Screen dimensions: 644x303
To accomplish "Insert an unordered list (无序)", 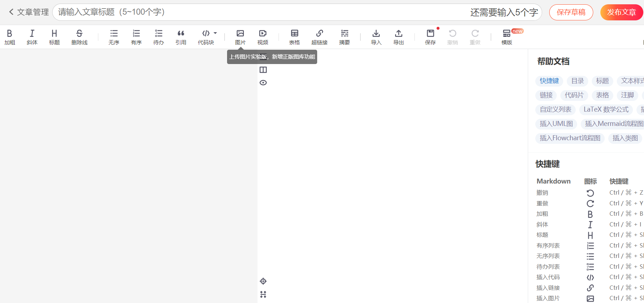I will 114,37.
